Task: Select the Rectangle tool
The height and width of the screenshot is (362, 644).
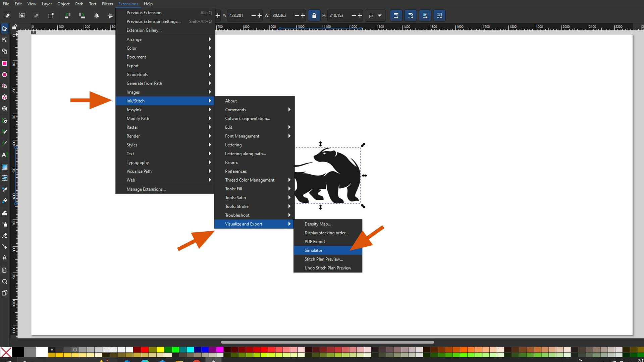Action: click(x=4, y=63)
